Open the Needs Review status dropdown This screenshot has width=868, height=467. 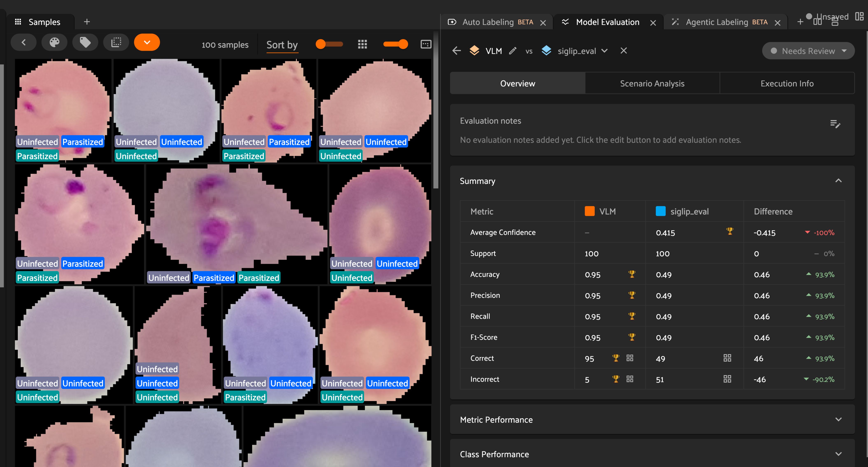point(808,51)
